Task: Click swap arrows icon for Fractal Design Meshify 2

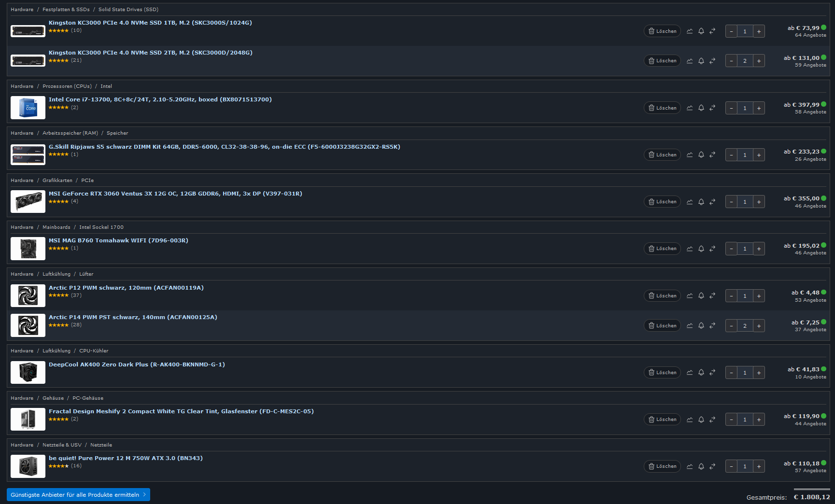Action: tap(712, 420)
